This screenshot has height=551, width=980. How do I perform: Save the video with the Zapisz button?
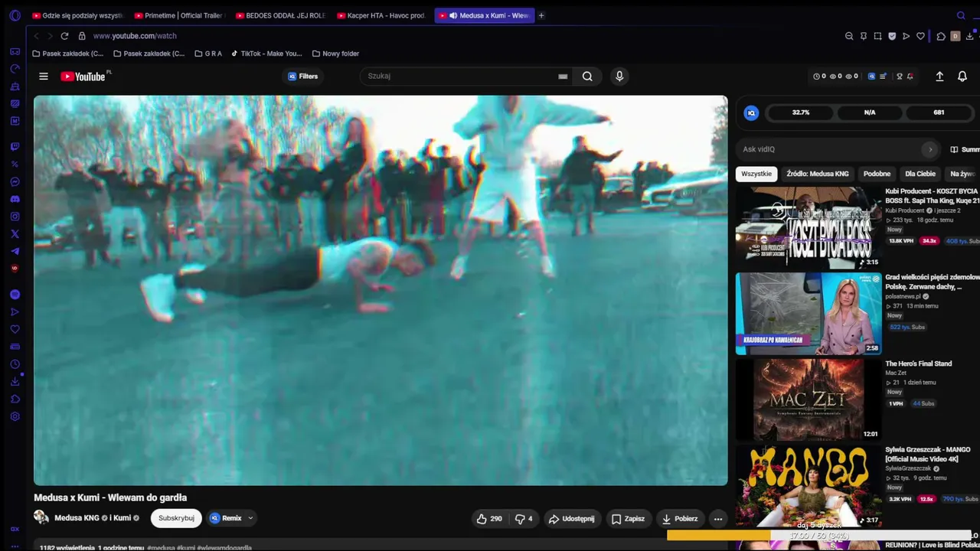tap(628, 519)
